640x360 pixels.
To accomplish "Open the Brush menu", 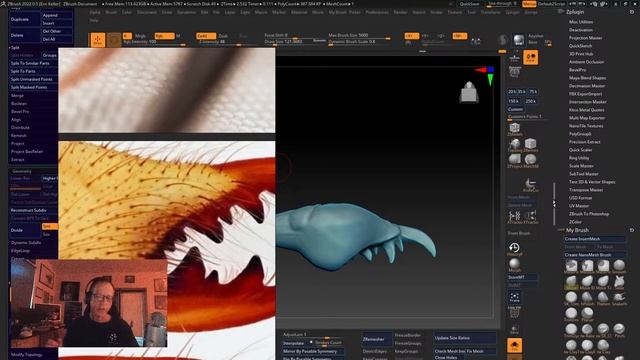I will 111,12.
